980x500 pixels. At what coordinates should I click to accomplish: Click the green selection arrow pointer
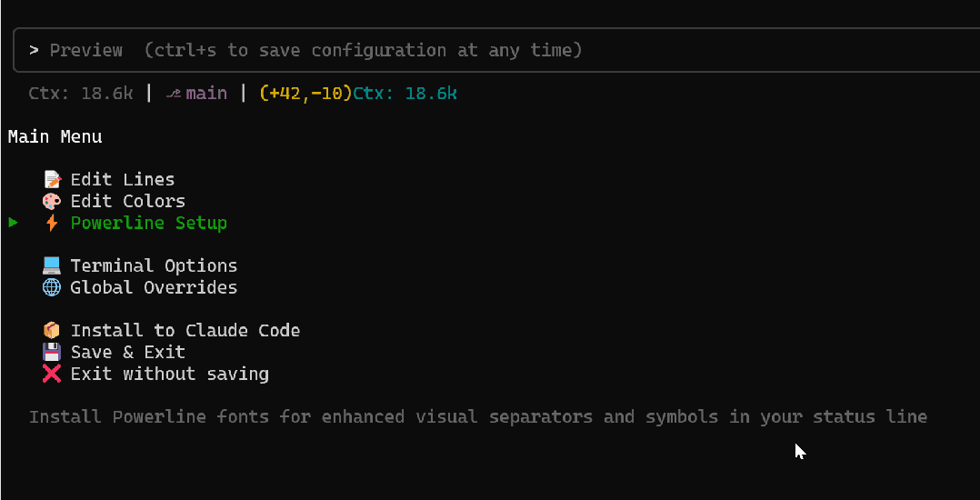(14, 223)
